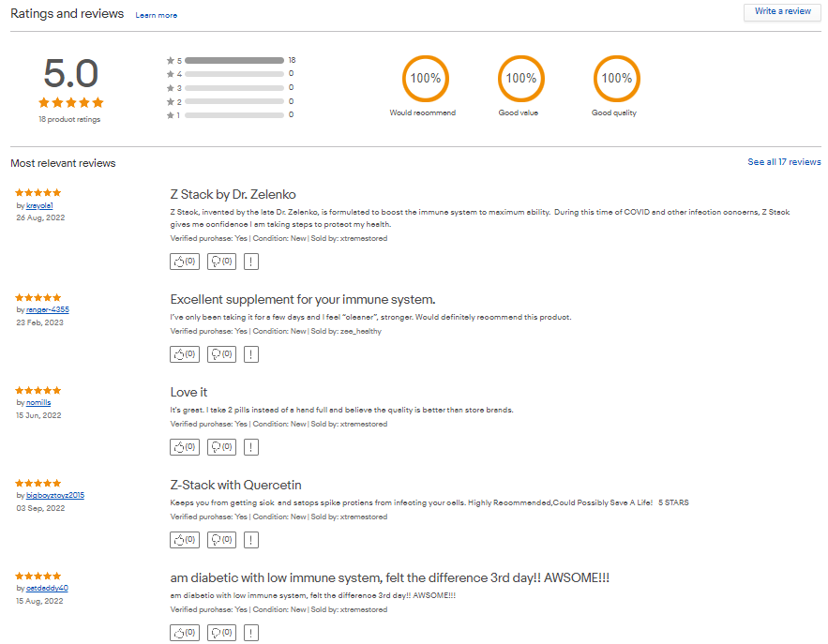Click Excellent supplement for your immune system title
Screen dimensions: 828x644
303,299
